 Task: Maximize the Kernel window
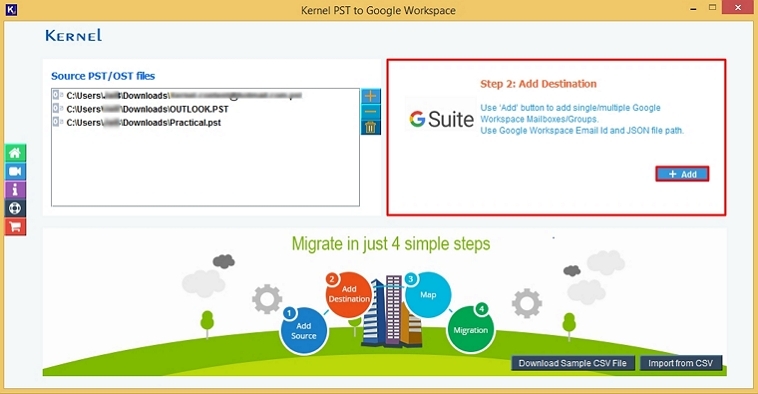coord(713,8)
